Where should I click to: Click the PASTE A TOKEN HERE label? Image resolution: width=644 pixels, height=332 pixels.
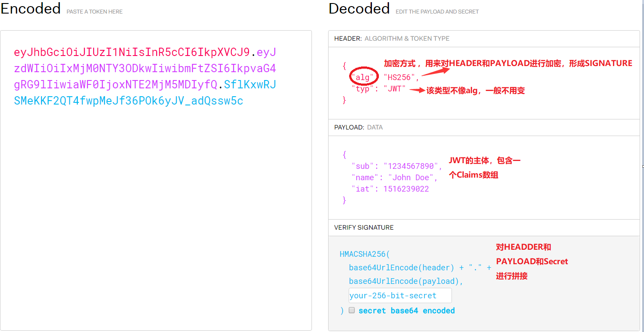click(94, 12)
